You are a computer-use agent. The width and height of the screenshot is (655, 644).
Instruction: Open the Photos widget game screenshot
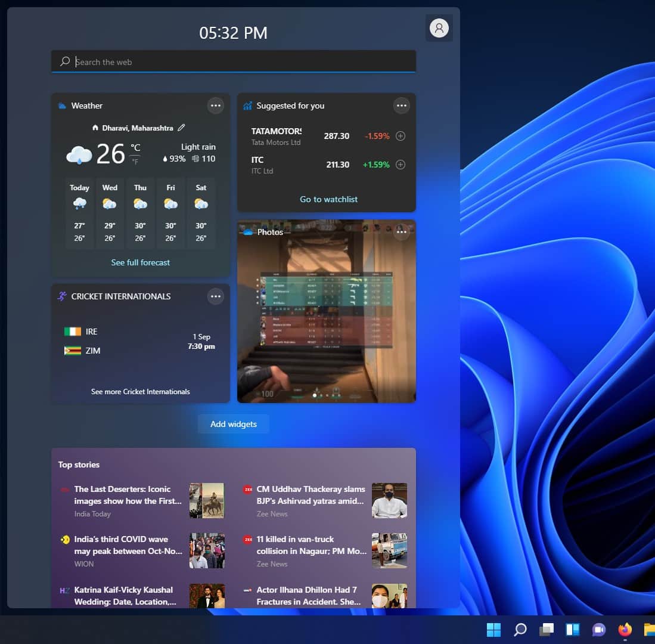[x=326, y=311]
